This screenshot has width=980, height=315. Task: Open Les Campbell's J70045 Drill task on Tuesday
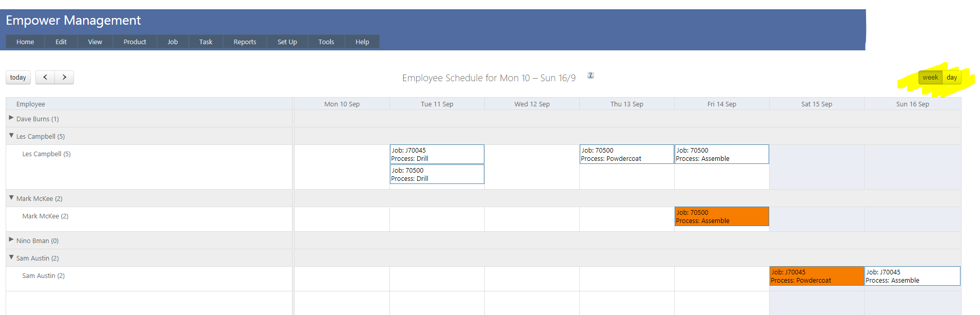(437, 154)
